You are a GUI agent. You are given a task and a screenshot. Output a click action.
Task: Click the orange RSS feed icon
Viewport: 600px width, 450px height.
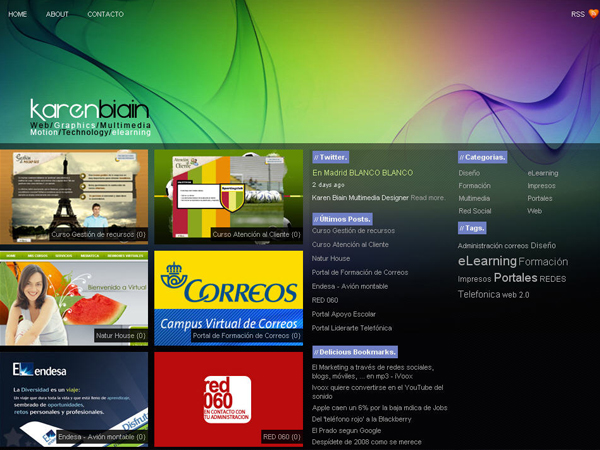[594, 14]
